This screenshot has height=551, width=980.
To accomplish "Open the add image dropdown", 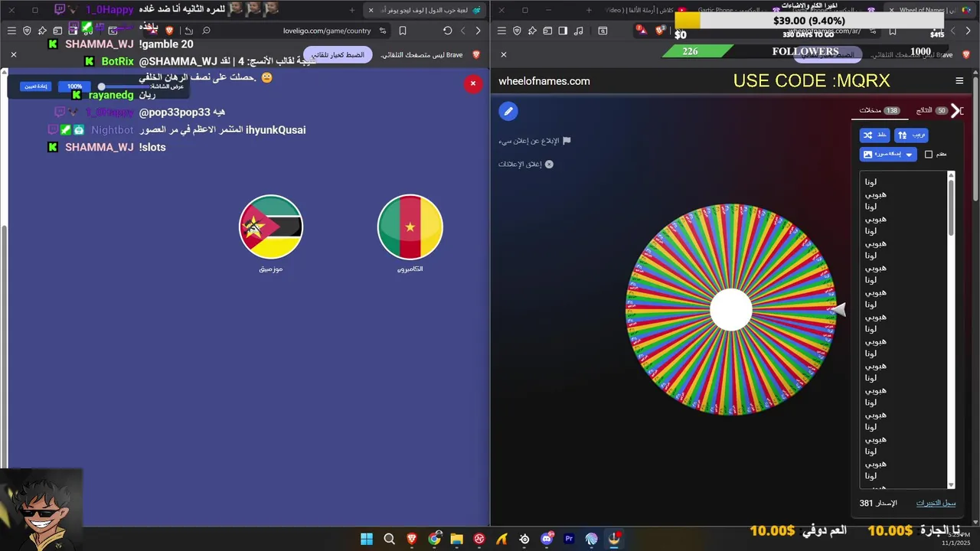I will point(888,154).
